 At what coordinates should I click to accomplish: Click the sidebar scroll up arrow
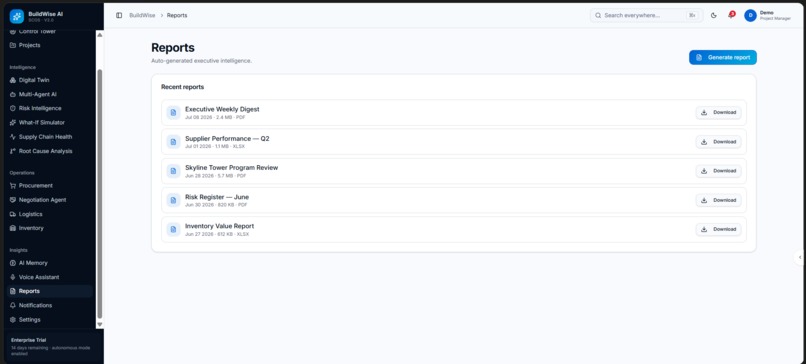click(x=100, y=35)
